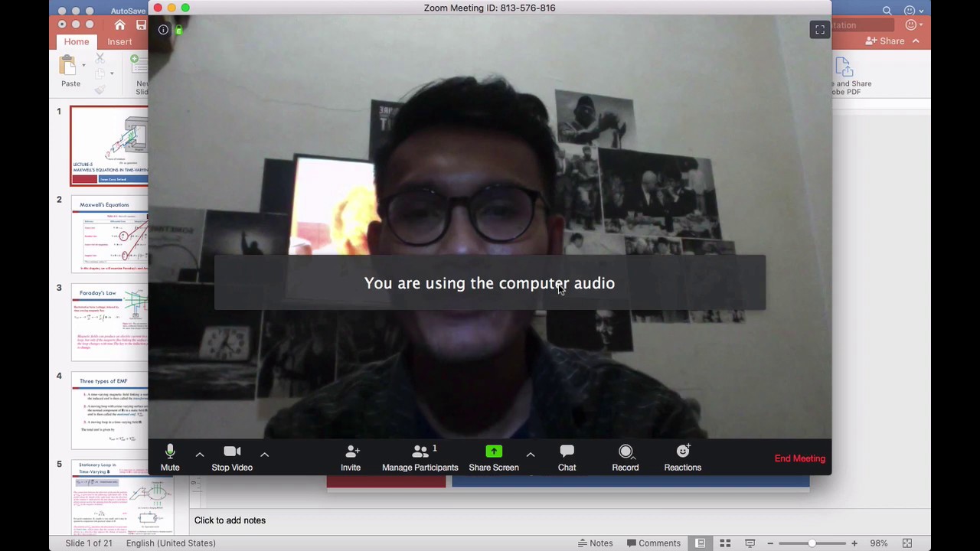Open Invite in Zoom toolbar
This screenshot has width=980, height=551.
tap(351, 458)
